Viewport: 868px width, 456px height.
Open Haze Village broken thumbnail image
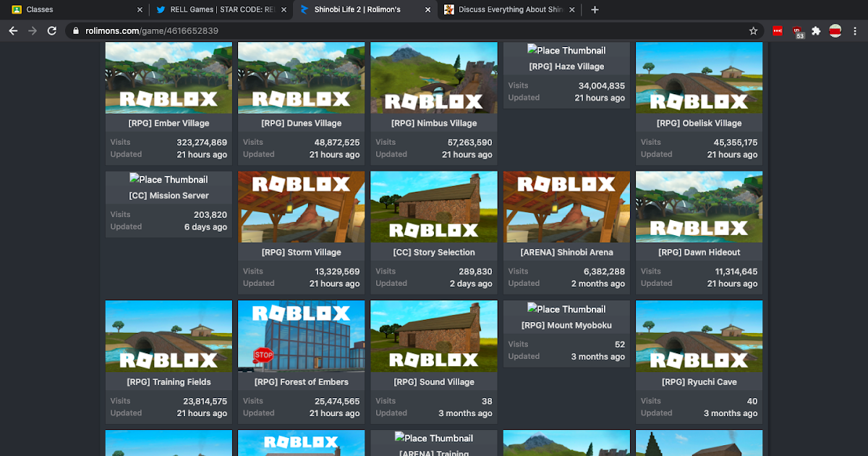566,50
